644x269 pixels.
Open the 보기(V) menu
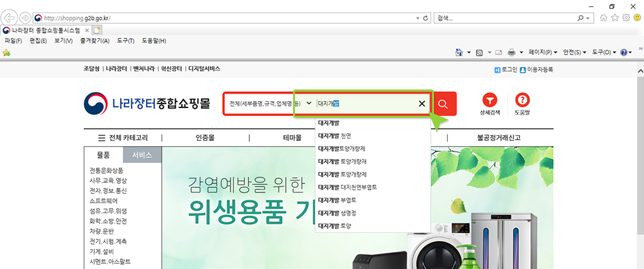(x=63, y=41)
